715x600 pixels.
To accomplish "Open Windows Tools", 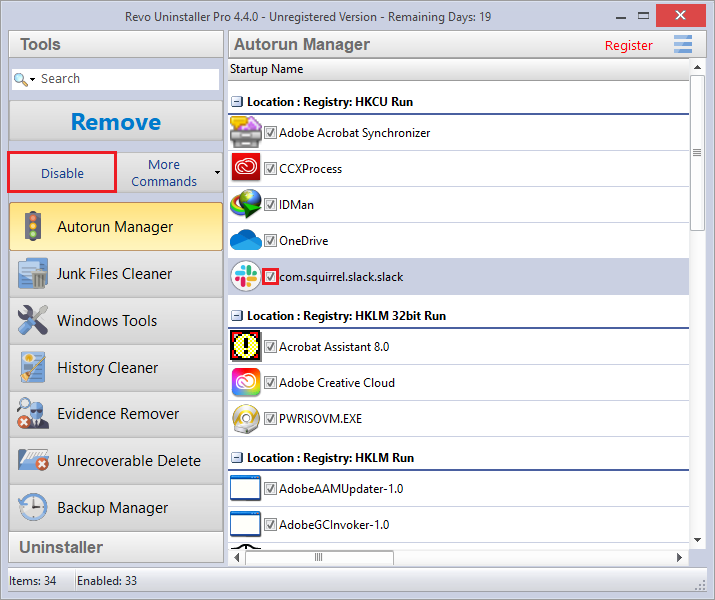I will pos(116,321).
